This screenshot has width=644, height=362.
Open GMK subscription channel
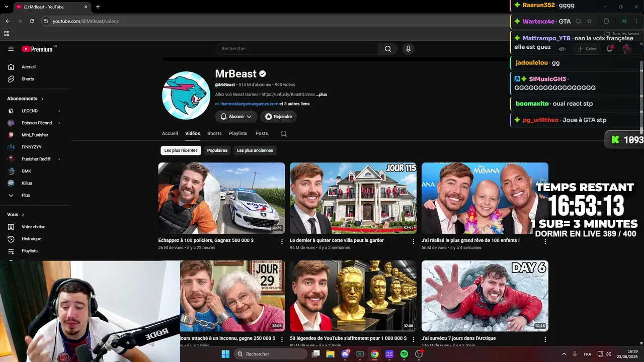pos(26,171)
